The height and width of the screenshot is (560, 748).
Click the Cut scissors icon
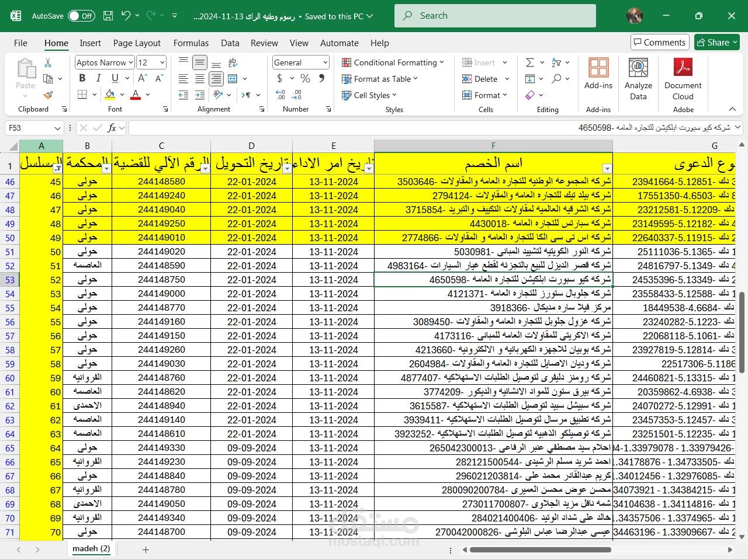coord(48,62)
